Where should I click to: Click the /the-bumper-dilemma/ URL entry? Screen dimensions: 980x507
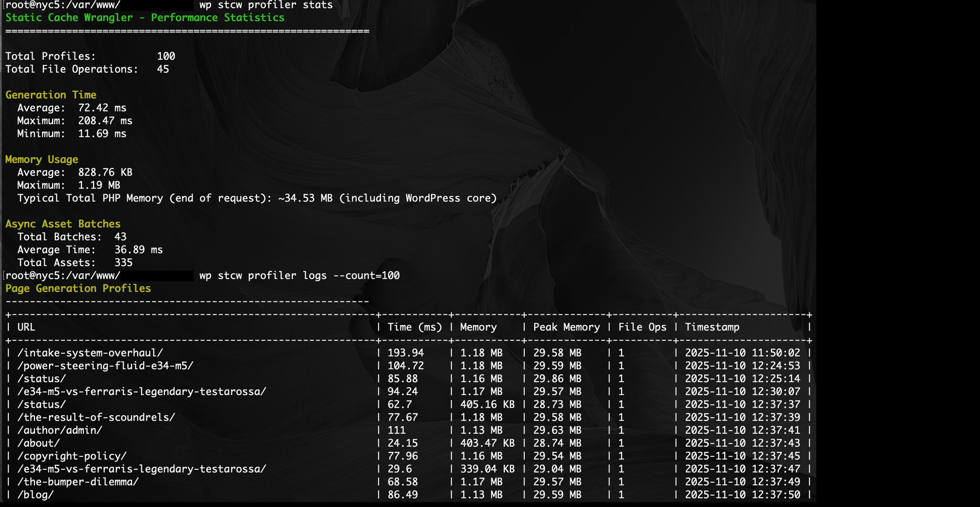(78, 482)
